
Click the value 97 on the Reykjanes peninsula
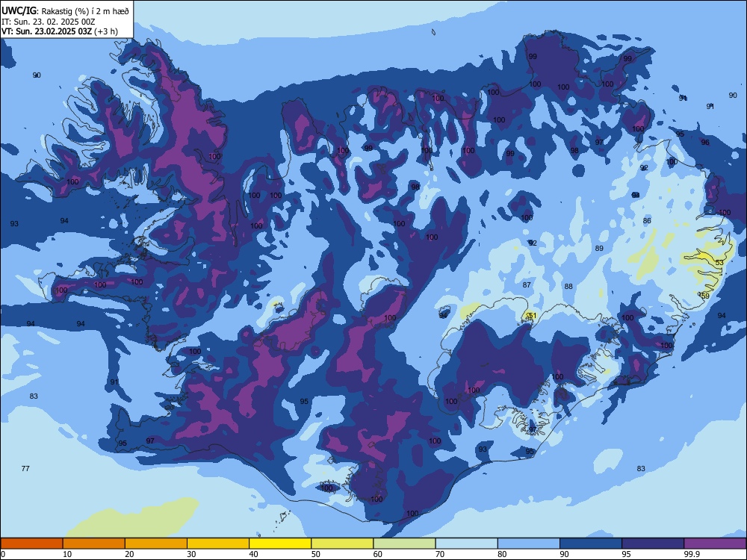click(150, 441)
